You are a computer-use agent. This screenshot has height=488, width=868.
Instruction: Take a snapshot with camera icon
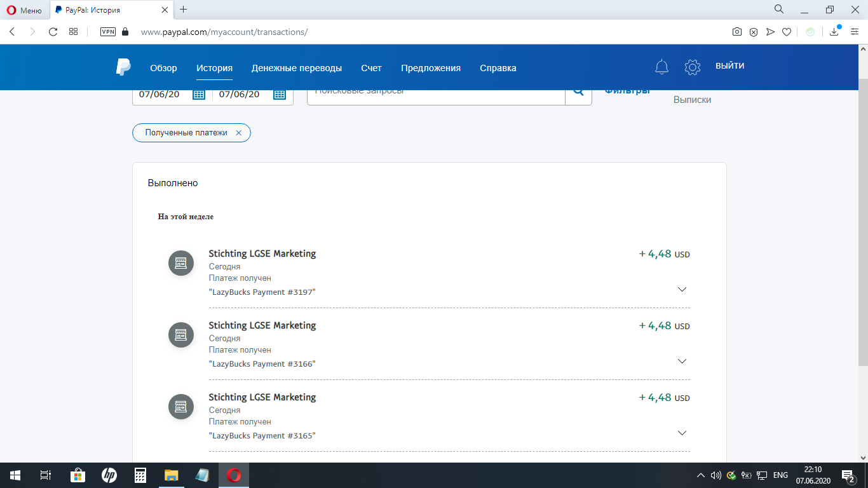[737, 32]
